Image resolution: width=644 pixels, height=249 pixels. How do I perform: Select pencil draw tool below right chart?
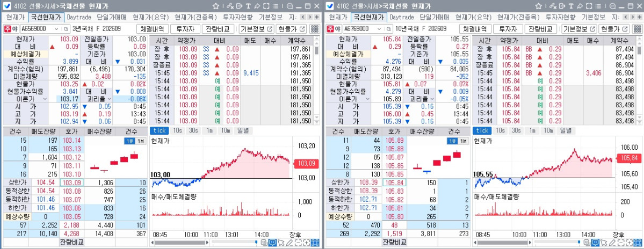pos(612,243)
